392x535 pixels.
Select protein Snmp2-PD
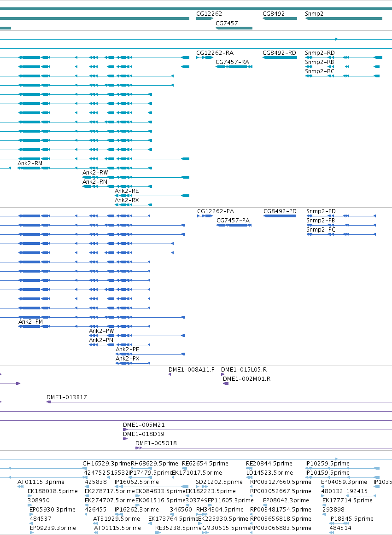tap(321, 211)
